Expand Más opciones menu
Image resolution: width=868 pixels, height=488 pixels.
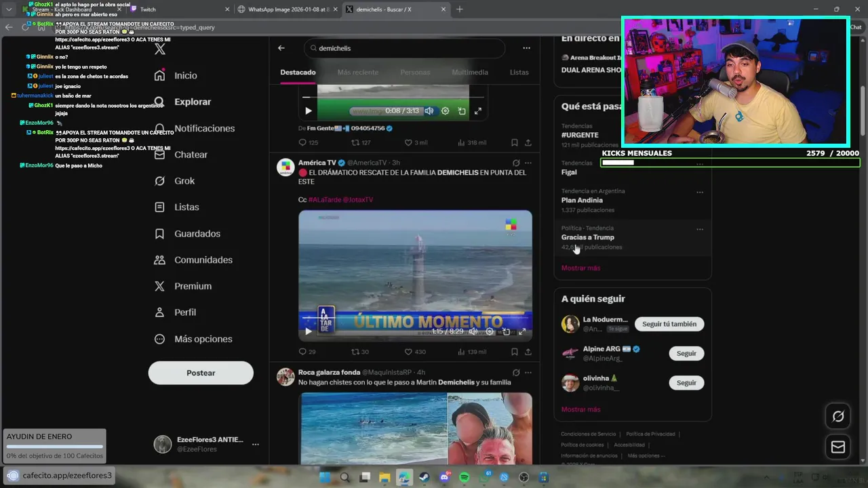pos(193,339)
